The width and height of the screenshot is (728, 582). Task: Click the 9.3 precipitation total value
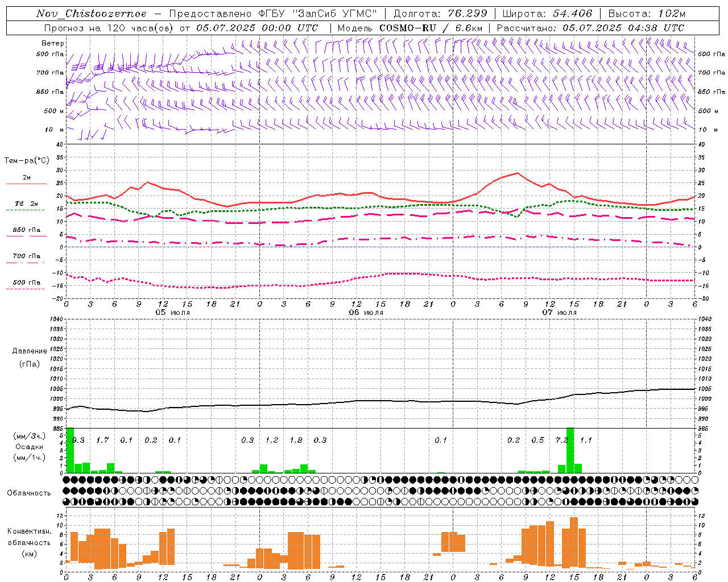point(78,440)
